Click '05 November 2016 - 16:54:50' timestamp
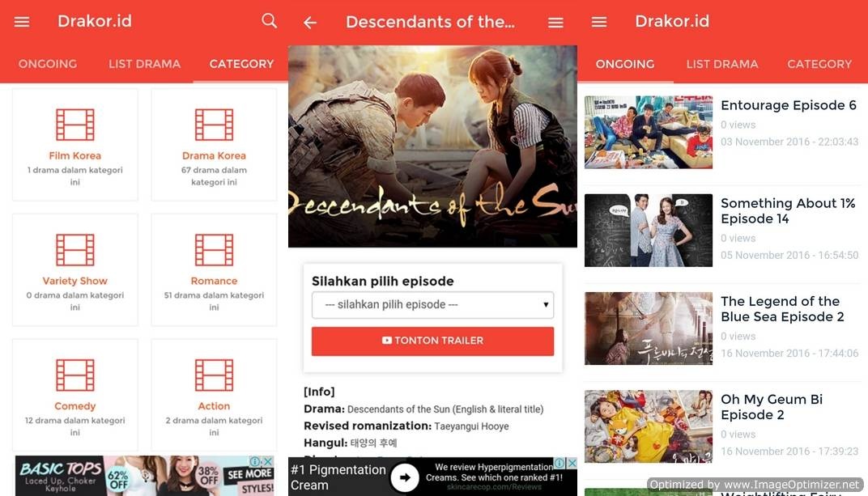Viewport: 868px width, 496px height. pos(789,256)
